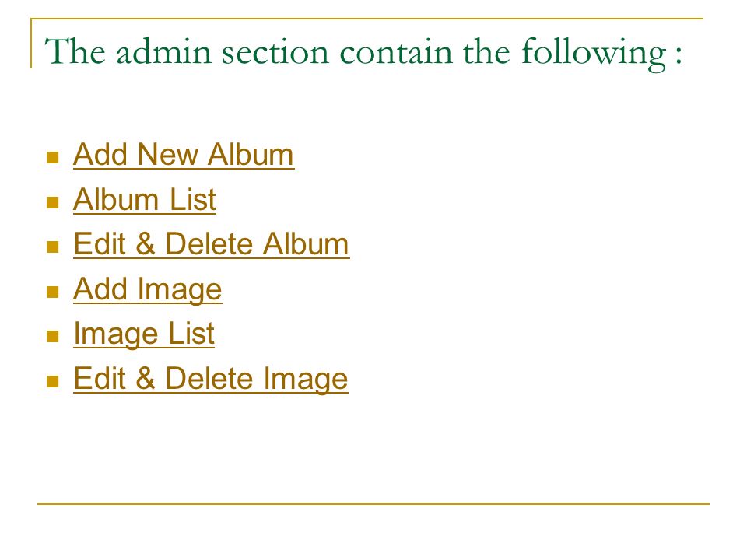The height and width of the screenshot is (560, 747).
Task: Follow the Edit & Delete Album link
Action: click(x=212, y=244)
